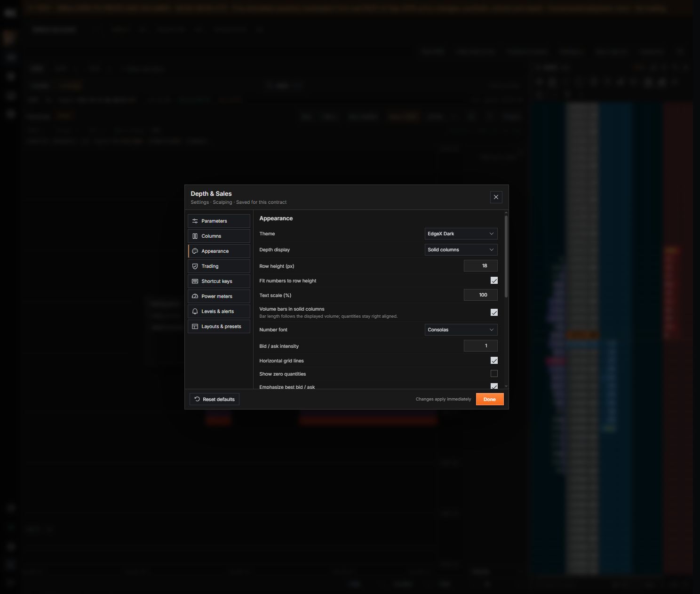The image size is (700, 594).
Task: Click the "Changes apply immediately" text
Action: tap(443, 399)
